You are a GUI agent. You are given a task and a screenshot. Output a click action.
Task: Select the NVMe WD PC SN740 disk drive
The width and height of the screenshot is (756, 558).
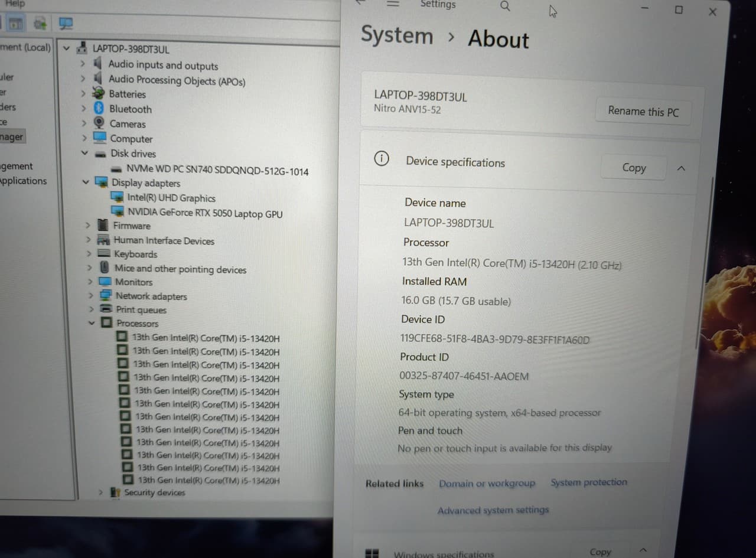(x=217, y=169)
